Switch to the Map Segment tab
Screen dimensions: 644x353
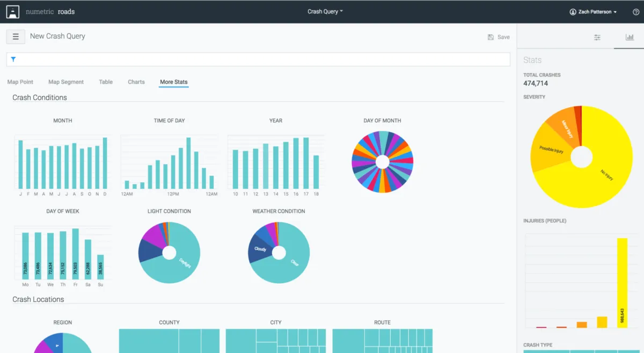coord(66,82)
